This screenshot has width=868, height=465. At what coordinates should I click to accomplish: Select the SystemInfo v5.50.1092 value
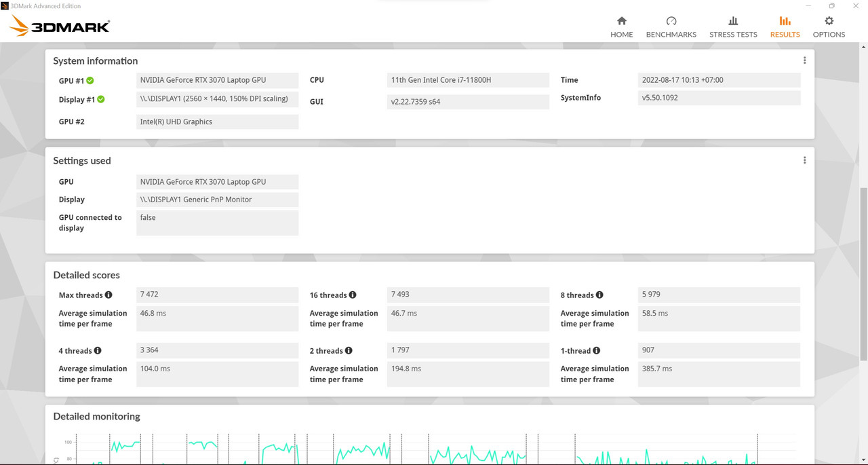point(719,98)
